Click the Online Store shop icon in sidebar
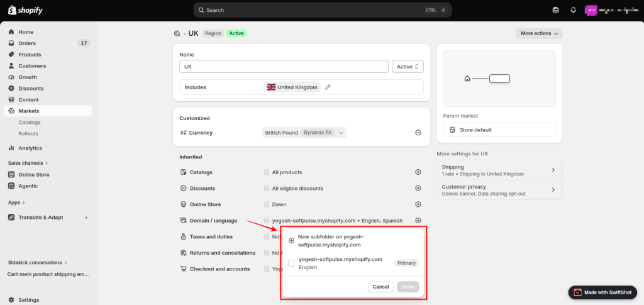This screenshot has width=644, height=305. (11, 174)
